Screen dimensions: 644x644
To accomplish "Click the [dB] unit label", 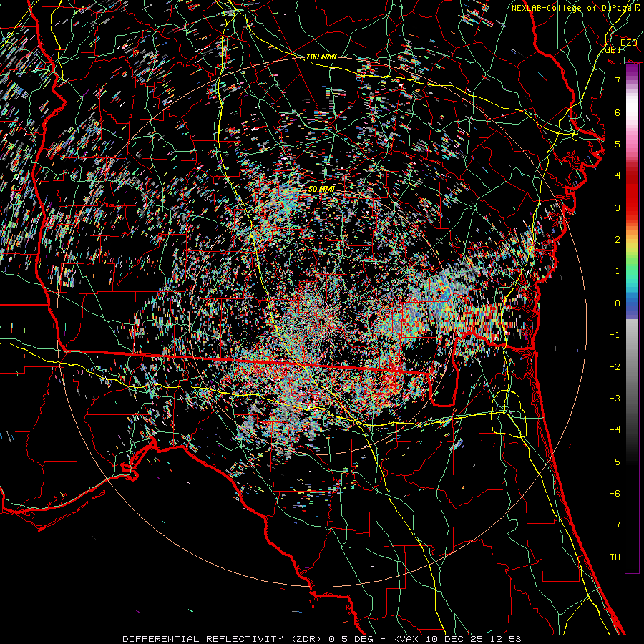I will [611, 49].
